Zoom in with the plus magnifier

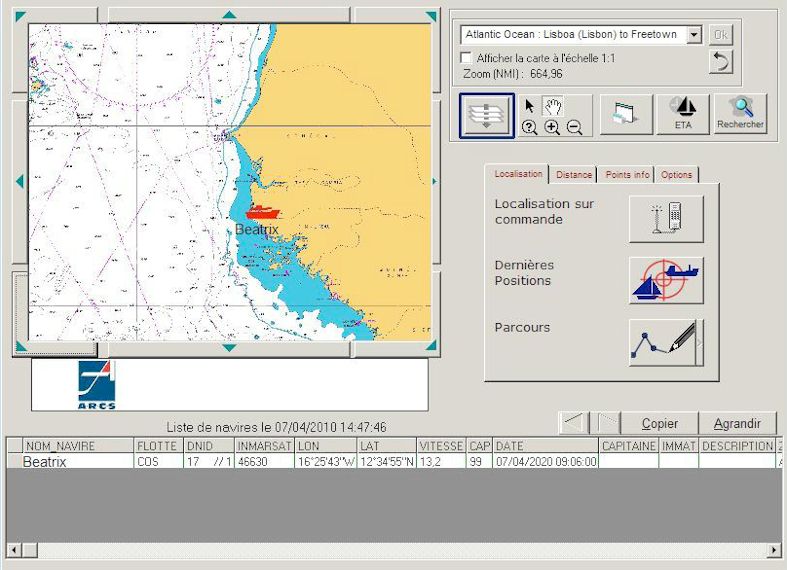pos(552,127)
